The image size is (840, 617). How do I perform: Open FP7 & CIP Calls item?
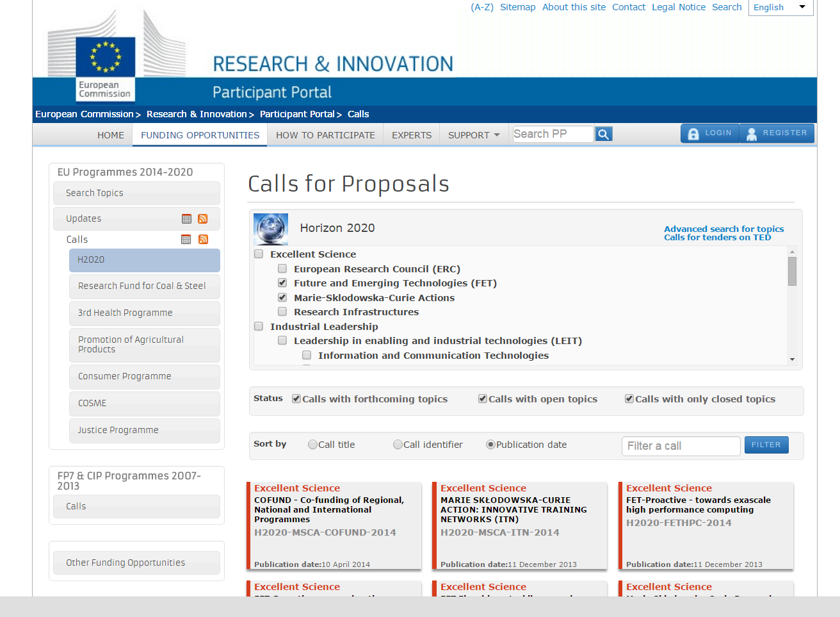[136, 506]
